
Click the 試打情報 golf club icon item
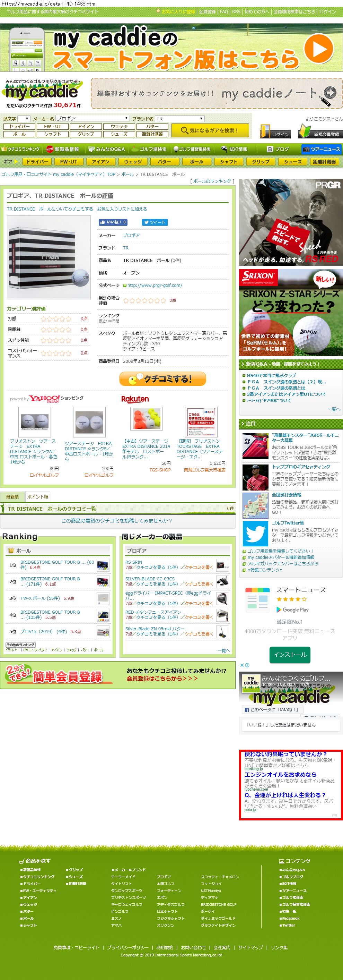[x=234, y=149]
